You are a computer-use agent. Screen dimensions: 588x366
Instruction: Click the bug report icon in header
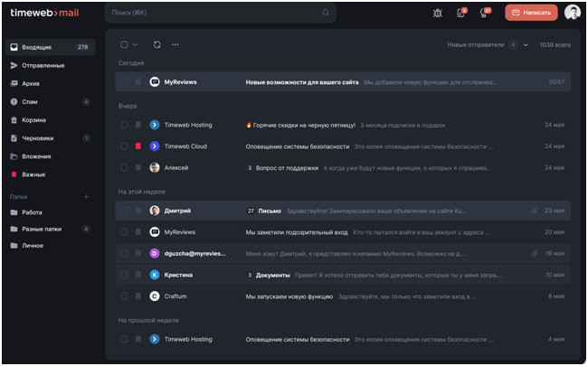[438, 13]
